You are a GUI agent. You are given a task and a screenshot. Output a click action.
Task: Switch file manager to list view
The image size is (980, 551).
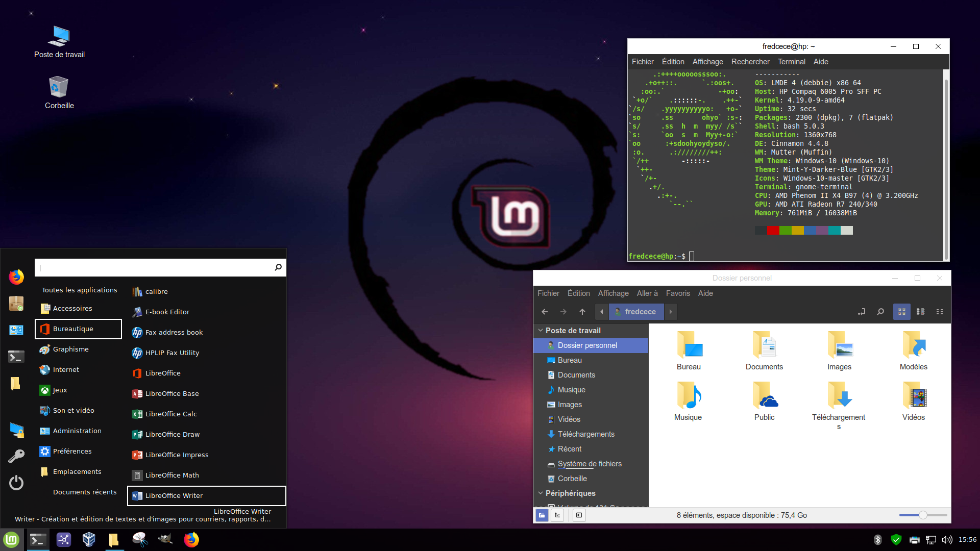[x=921, y=312]
